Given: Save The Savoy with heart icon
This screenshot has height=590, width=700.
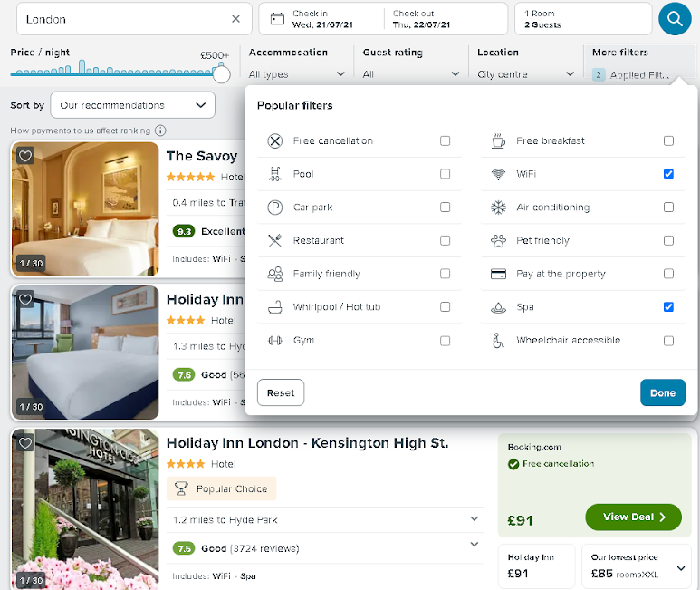Looking at the screenshot, I should coord(25,156).
